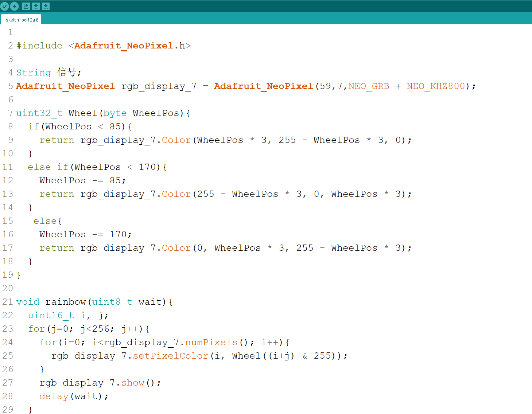Viewport: 532px width, 414px height.
Task: Select the sketch_oct12a tab
Action: 21,20
